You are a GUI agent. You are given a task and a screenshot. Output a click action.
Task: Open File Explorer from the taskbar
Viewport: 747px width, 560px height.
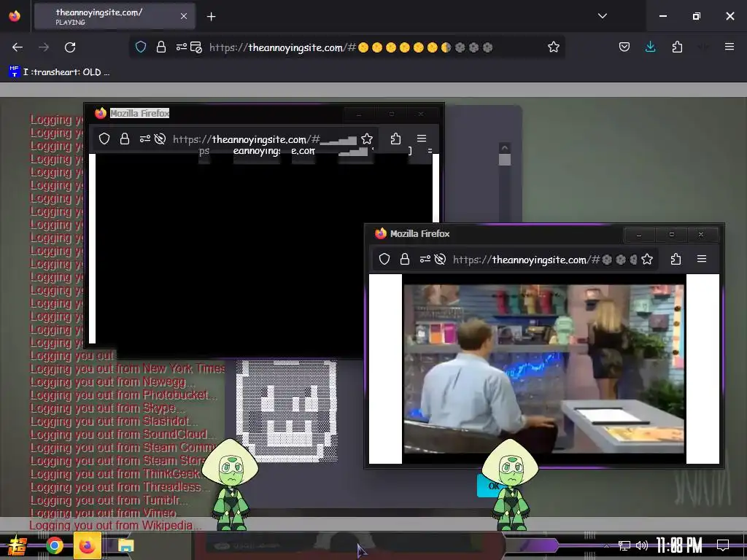125,545
